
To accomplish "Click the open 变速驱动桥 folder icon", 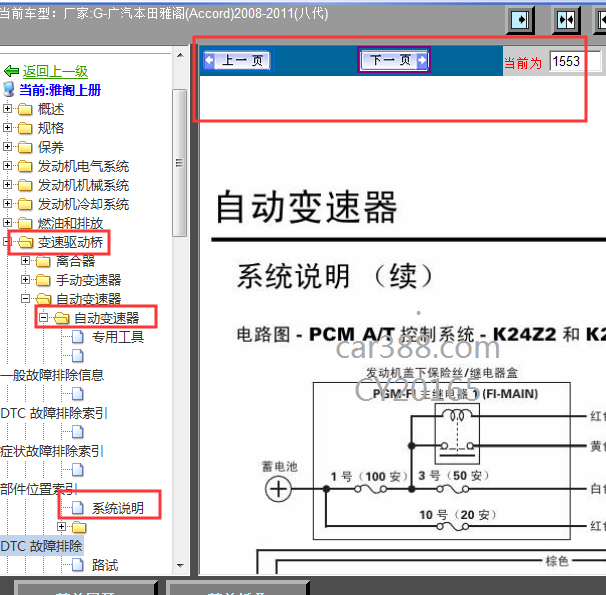I will pos(26,242).
